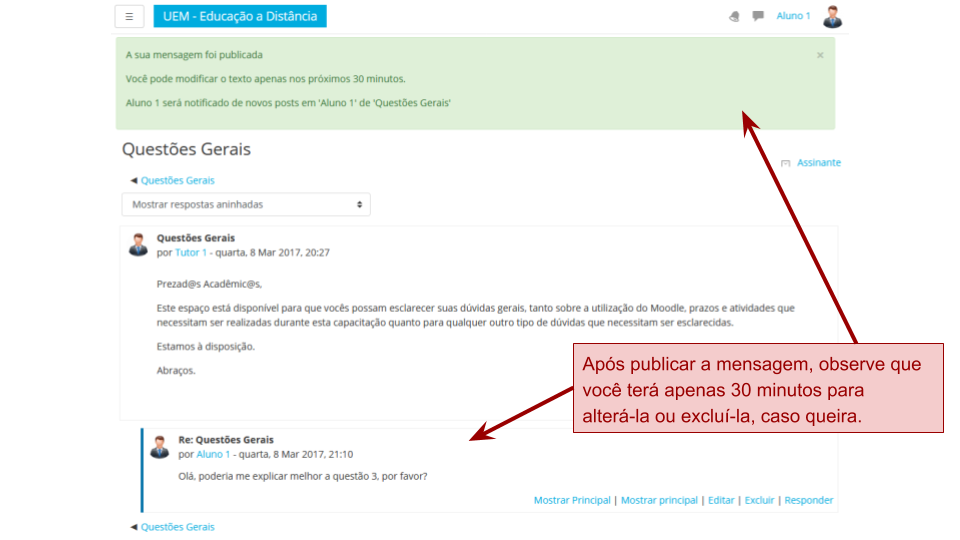Click Tutor 1's avatar on the post

(138, 245)
